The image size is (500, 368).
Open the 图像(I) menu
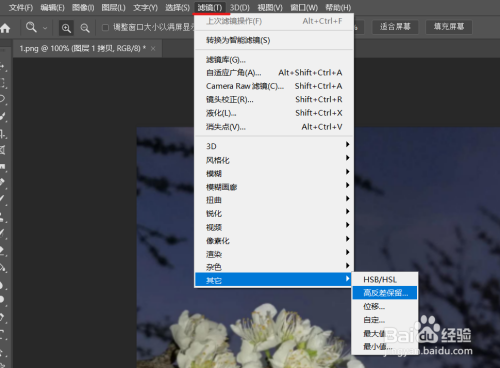pyautogui.click(x=83, y=7)
